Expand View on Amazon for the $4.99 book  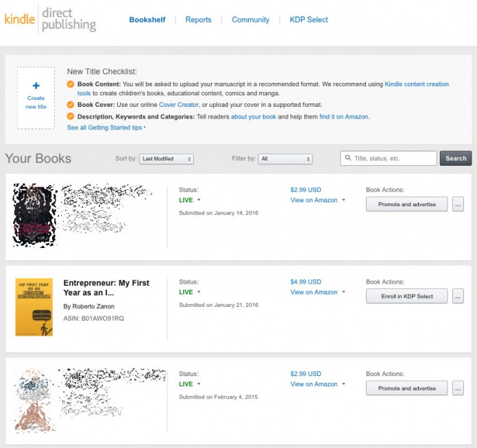pyautogui.click(x=343, y=293)
